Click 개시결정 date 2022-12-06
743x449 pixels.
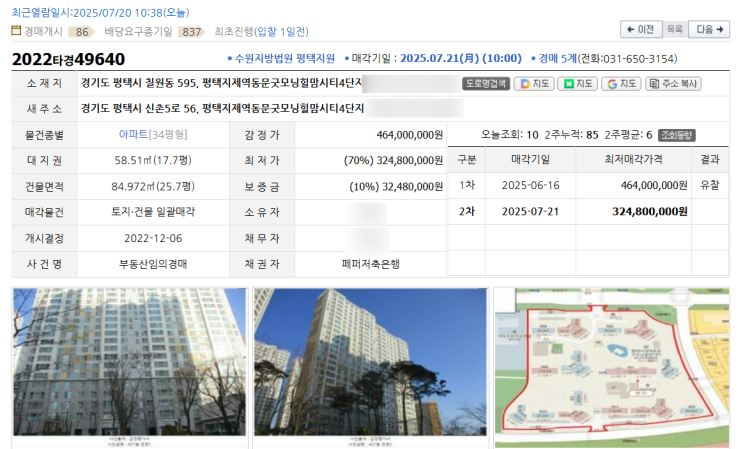pyautogui.click(x=153, y=238)
